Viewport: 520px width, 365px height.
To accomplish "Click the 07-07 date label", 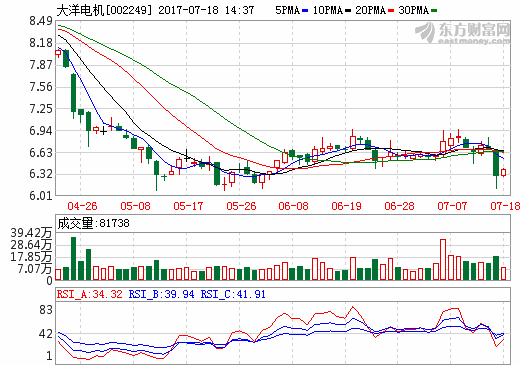I will click(x=452, y=206).
